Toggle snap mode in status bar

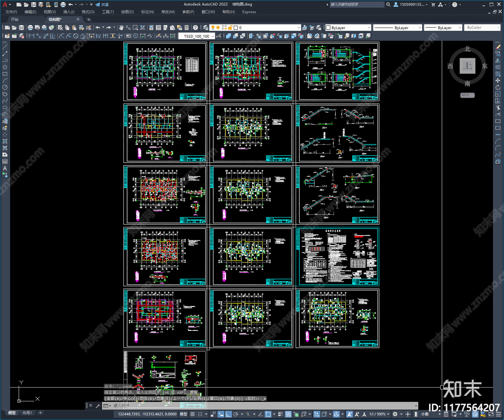pyautogui.click(x=200, y=414)
